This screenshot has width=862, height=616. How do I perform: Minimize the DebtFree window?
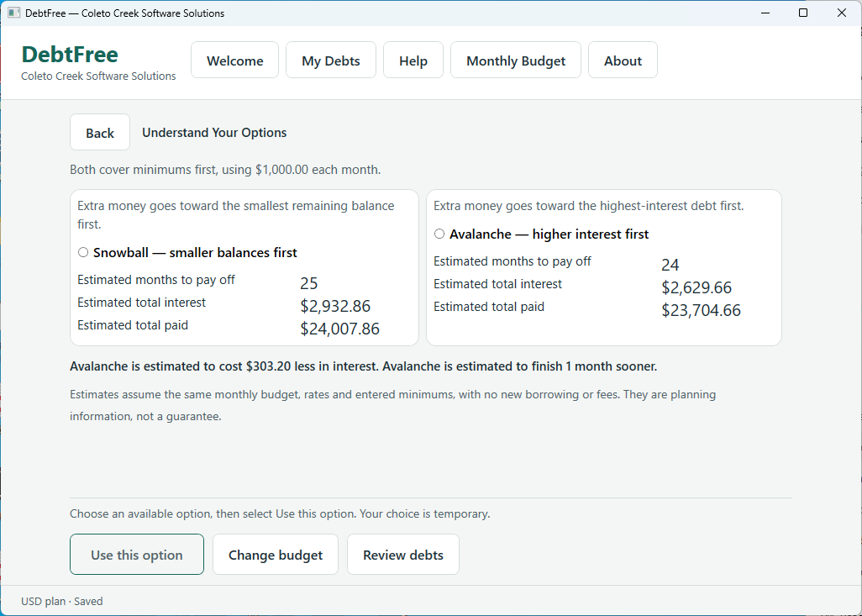point(765,13)
